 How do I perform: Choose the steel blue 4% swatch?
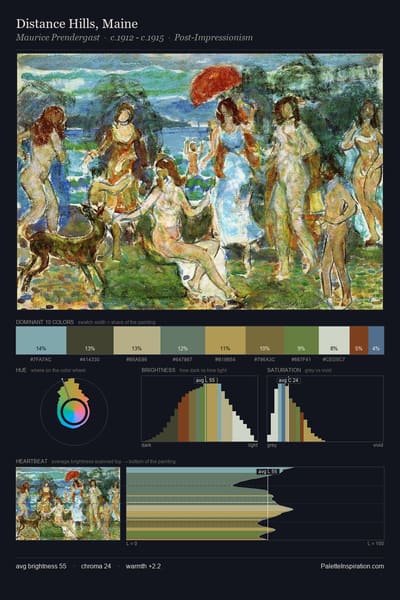(376, 340)
